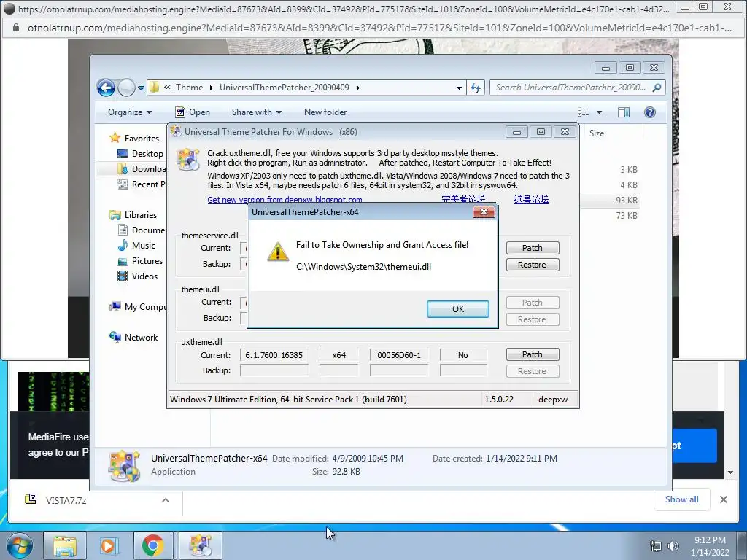Expand breadcrumb arrow after UniversalThemePatcher_20090409
The width and height of the screenshot is (747, 560).
click(357, 87)
